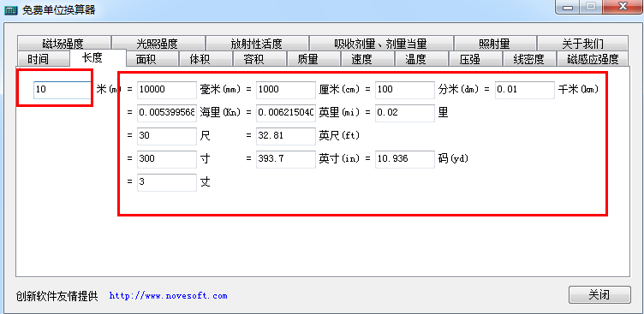
Task: Click the feet field showing 32.81
Action: click(x=286, y=136)
